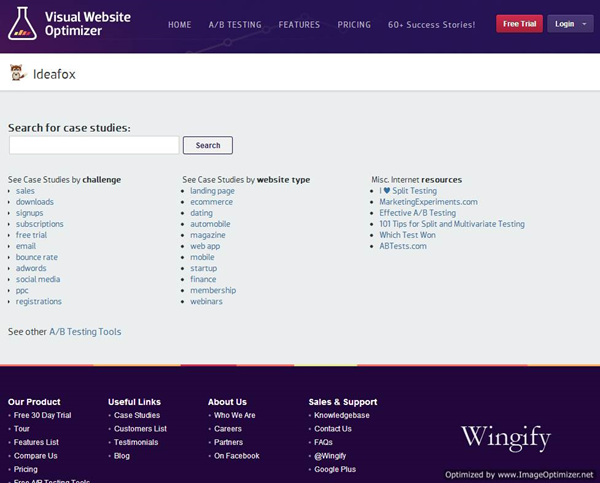Open the ecommerce website type link
Image resolution: width=600 pixels, height=483 pixels.
coord(211,202)
